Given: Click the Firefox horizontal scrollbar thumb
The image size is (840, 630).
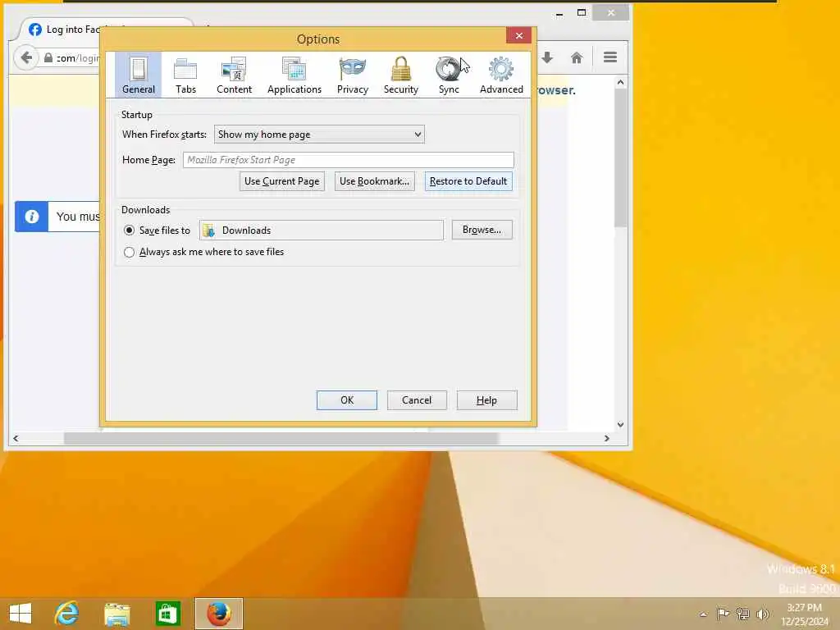Looking at the screenshot, I should pos(281,438).
